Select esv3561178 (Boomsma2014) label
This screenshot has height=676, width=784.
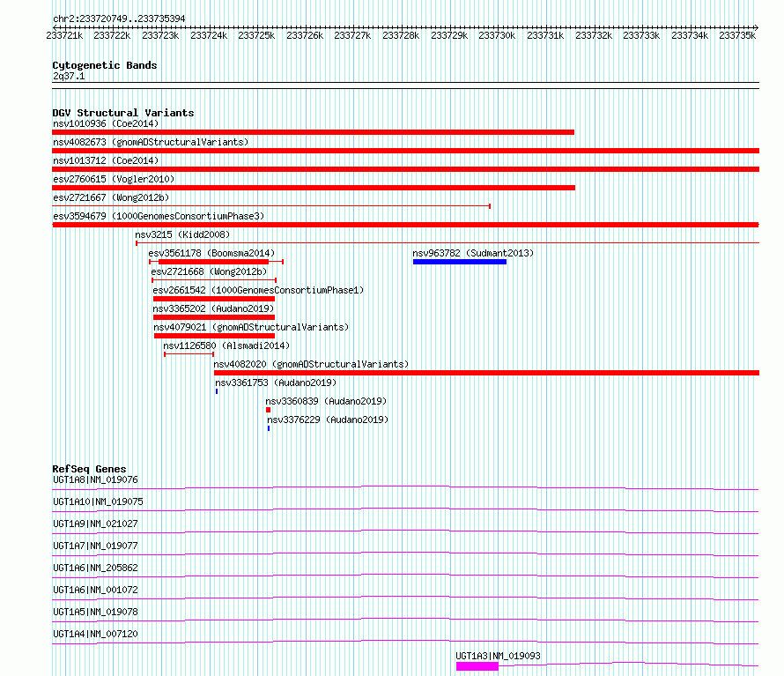211,253
